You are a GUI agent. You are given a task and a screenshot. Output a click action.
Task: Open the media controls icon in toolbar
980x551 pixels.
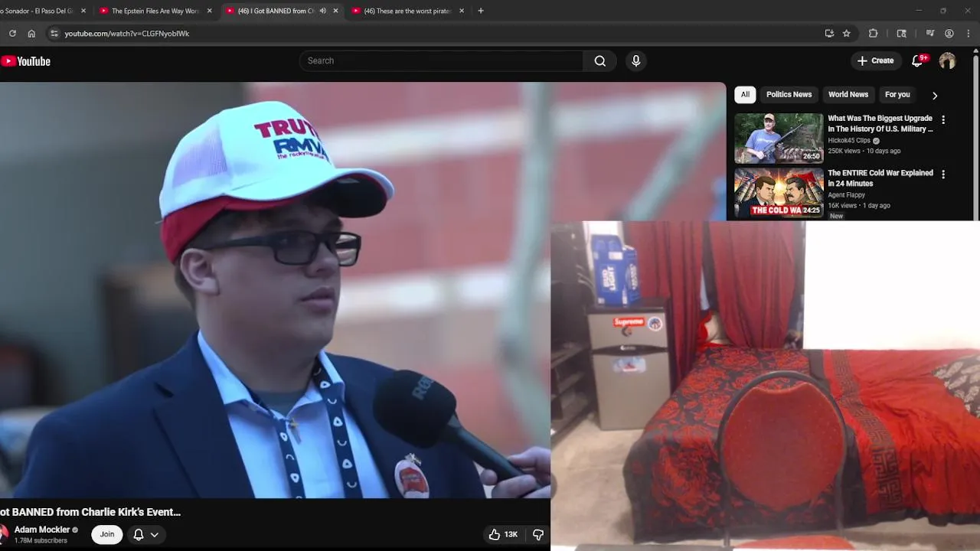pos(930,34)
